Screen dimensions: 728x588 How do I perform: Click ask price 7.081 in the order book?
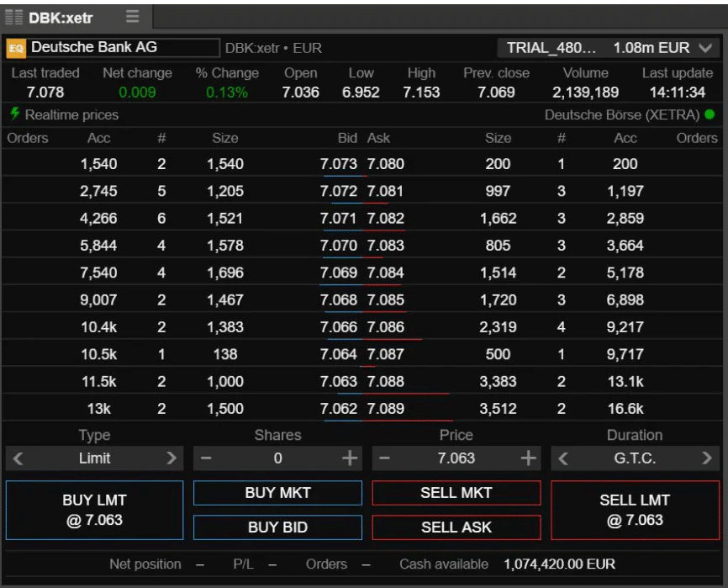click(385, 191)
